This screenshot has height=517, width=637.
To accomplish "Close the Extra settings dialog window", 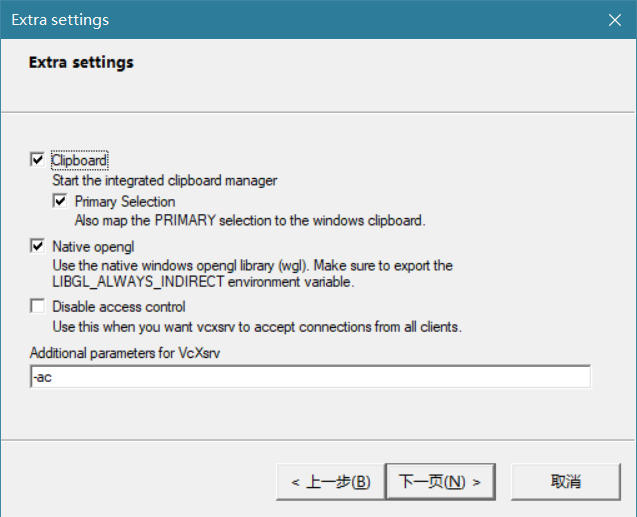I will 615,19.
